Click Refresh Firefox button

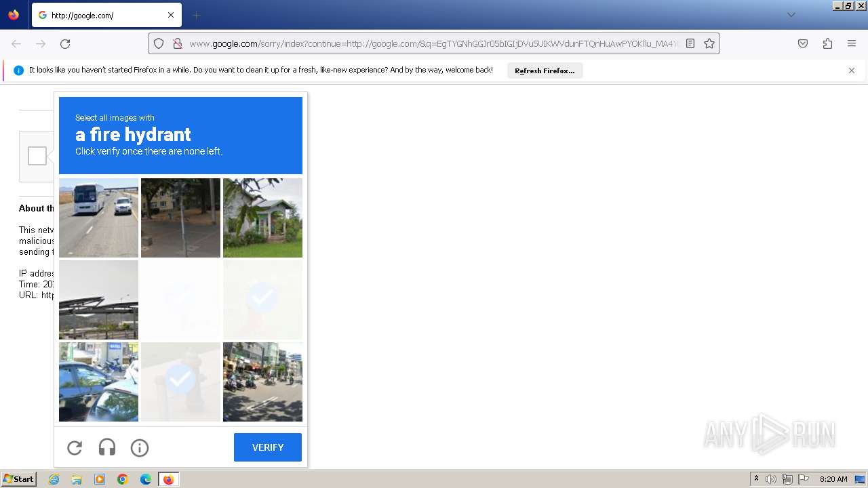tap(545, 70)
